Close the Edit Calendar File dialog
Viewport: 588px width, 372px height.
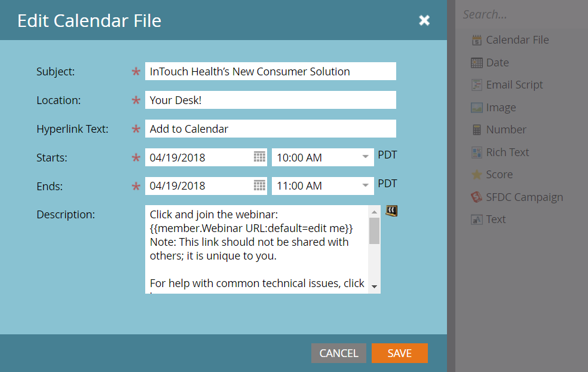click(x=424, y=21)
